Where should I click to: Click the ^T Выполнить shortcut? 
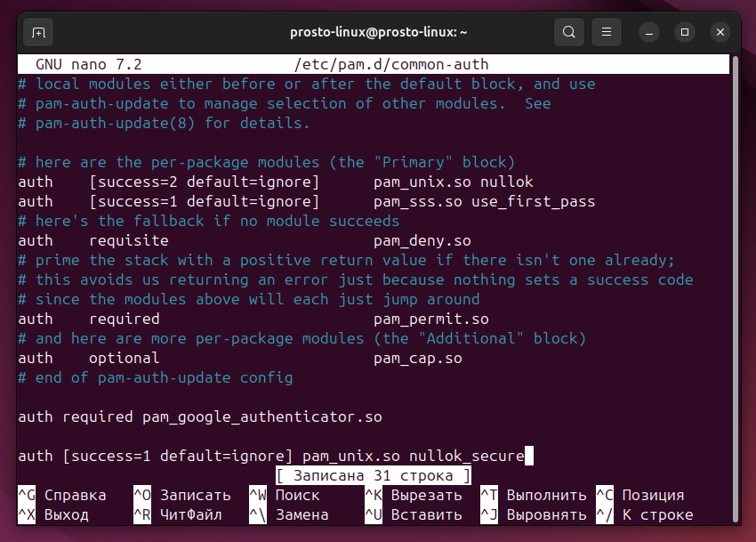[534, 495]
